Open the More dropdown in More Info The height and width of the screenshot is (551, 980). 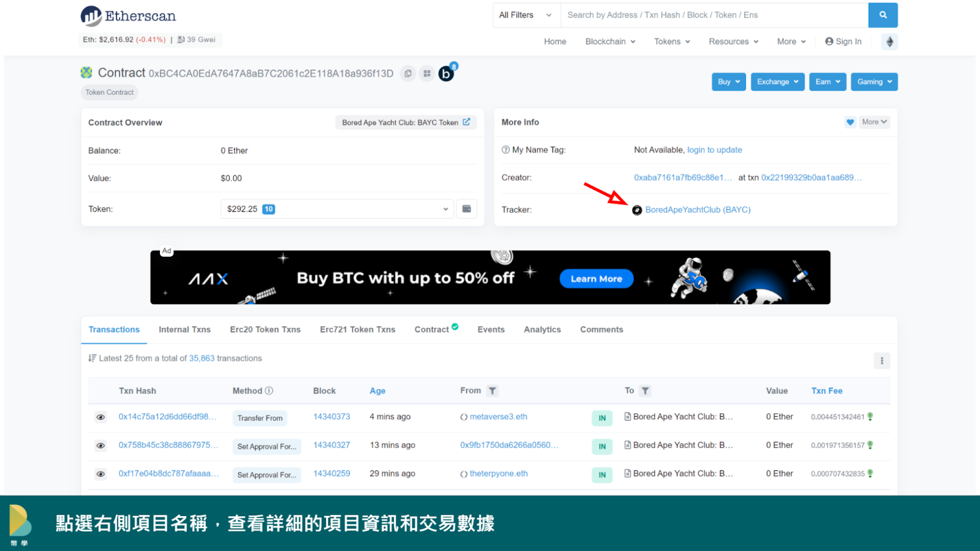click(x=874, y=122)
